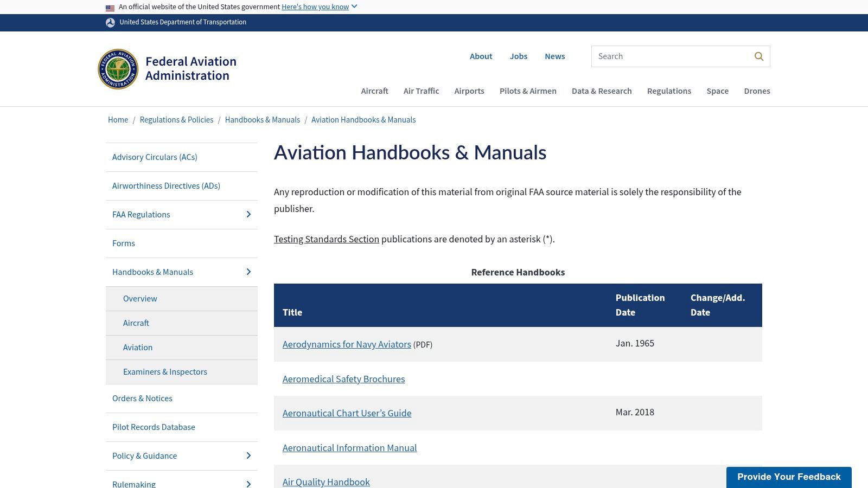Open Aeronautical Information Manual link
Screen dimensions: 868x488
coord(349,448)
